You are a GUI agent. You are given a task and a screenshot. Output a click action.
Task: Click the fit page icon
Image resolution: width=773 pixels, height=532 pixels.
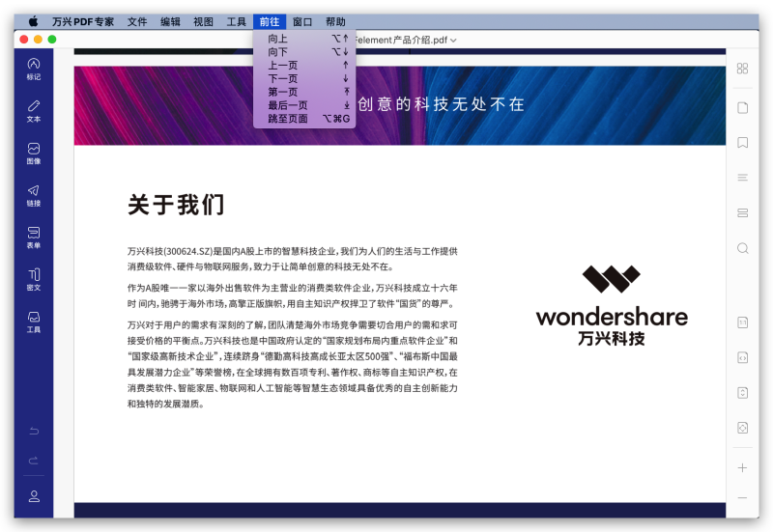coord(742,428)
